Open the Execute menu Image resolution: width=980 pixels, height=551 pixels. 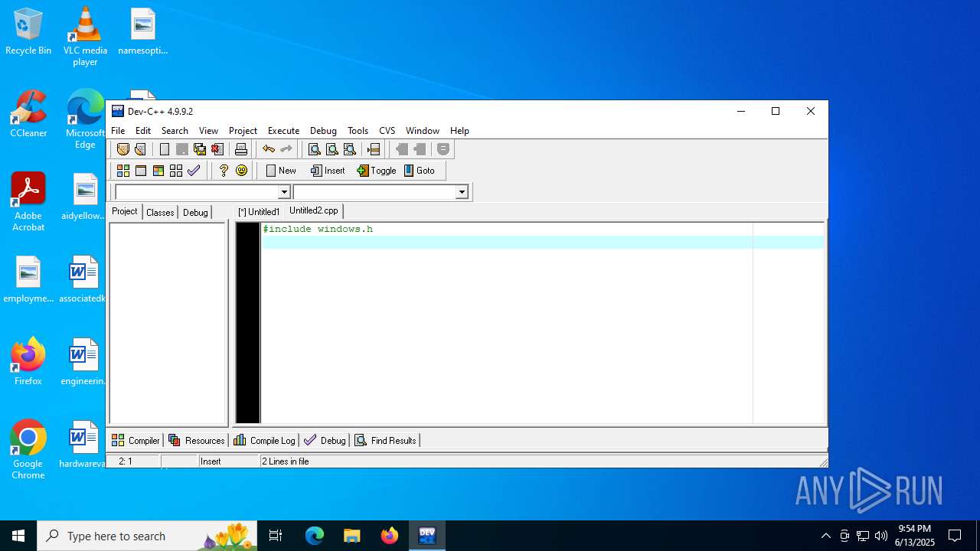[283, 131]
